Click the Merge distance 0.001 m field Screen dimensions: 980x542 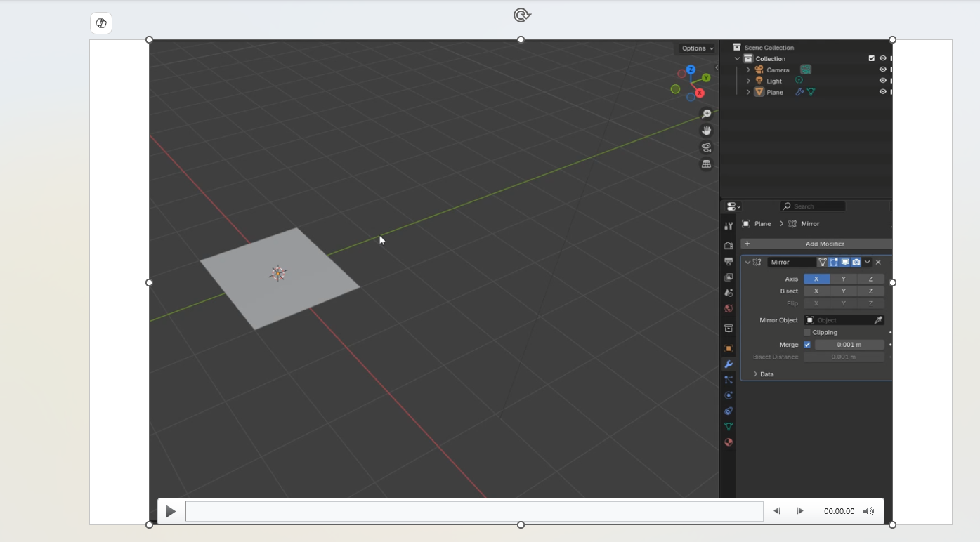[849, 345]
